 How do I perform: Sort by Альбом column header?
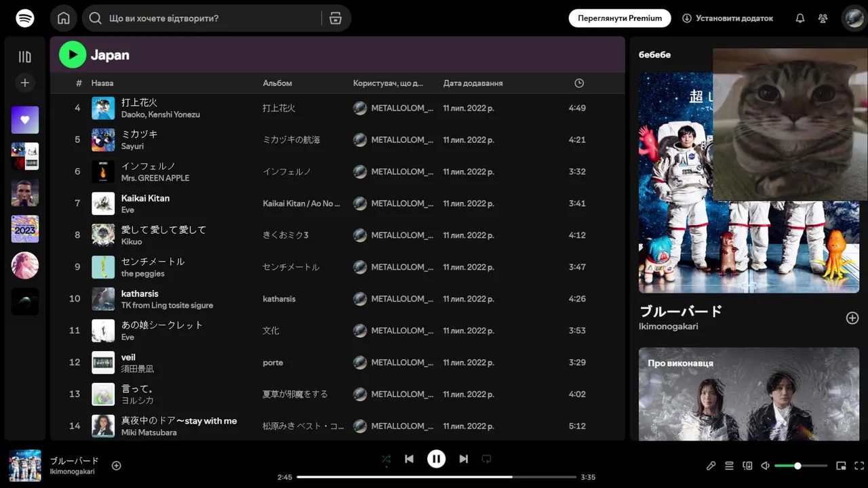coord(277,83)
